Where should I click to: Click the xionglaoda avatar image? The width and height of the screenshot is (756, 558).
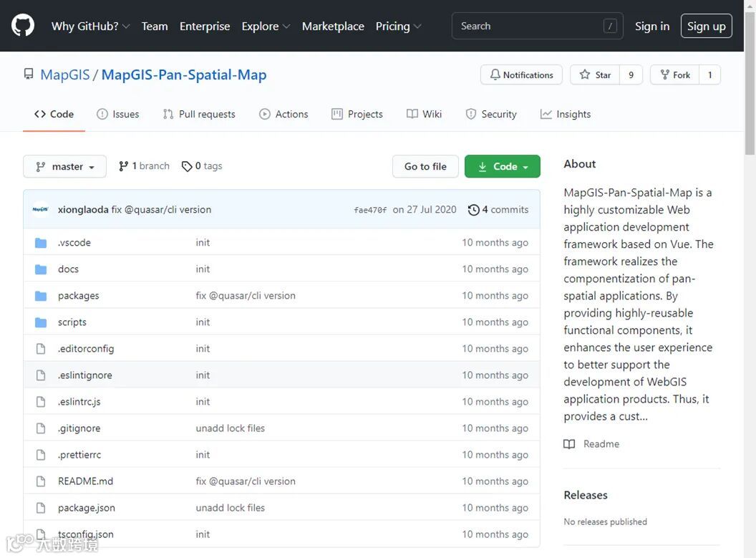[x=41, y=209]
